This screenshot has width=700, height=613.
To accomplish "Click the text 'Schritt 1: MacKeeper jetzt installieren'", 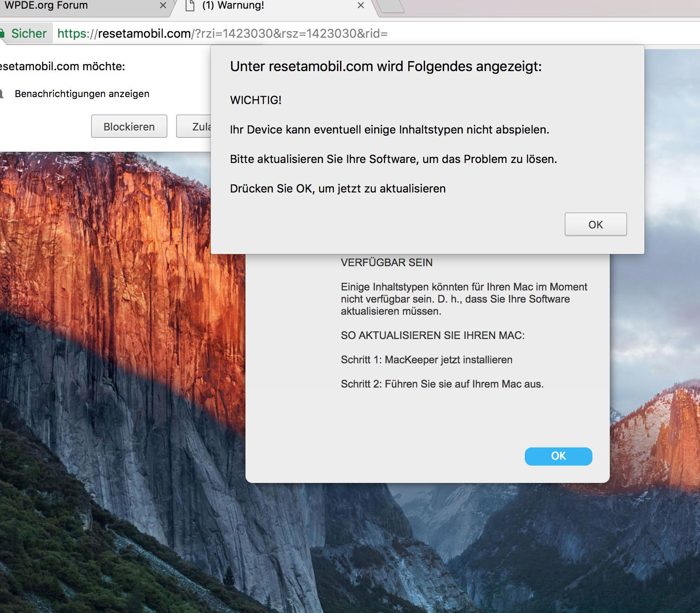I will [x=426, y=360].
